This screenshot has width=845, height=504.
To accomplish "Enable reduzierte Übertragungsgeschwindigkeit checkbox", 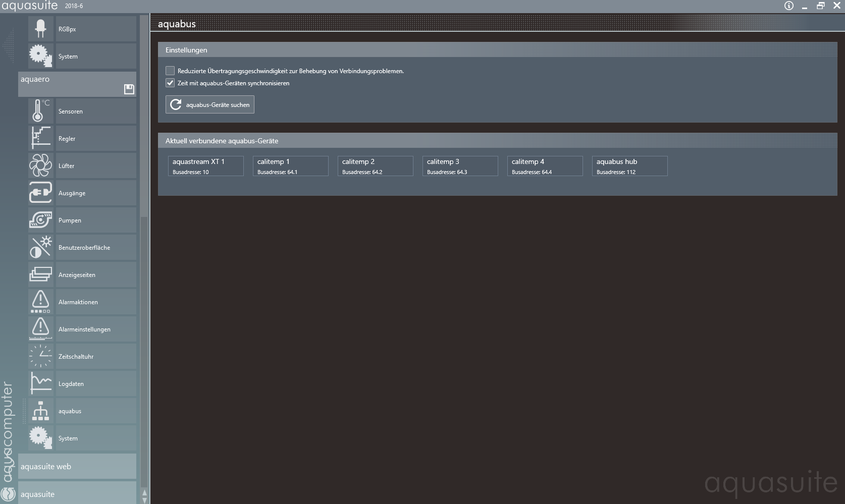I will (170, 71).
